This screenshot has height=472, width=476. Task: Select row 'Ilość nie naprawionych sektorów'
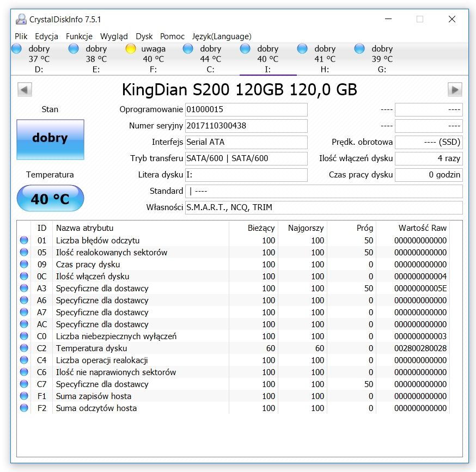tap(233, 372)
